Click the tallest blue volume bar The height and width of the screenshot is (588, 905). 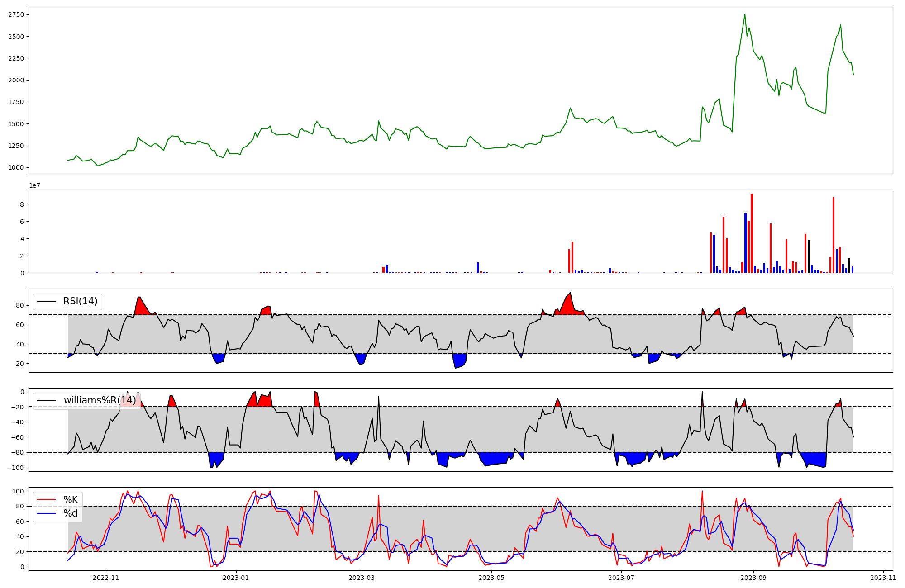click(745, 243)
